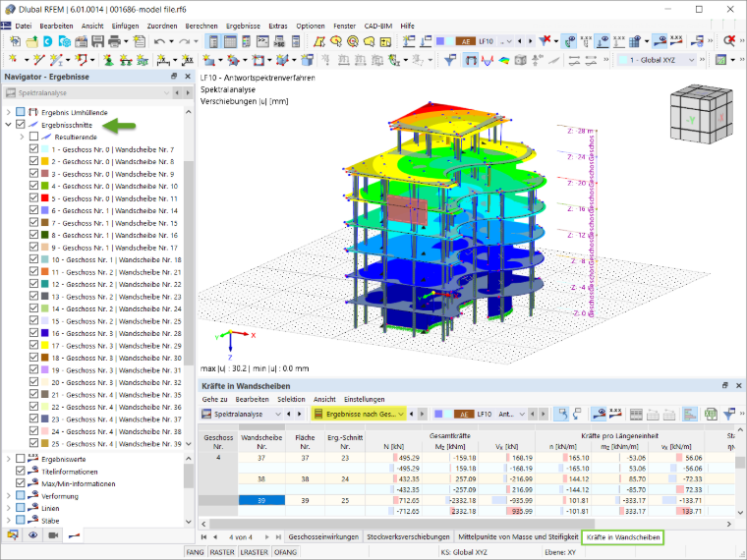Image resolution: width=747 pixels, height=560 pixels.
Task: Click the show deformation icon
Action: (470, 60)
